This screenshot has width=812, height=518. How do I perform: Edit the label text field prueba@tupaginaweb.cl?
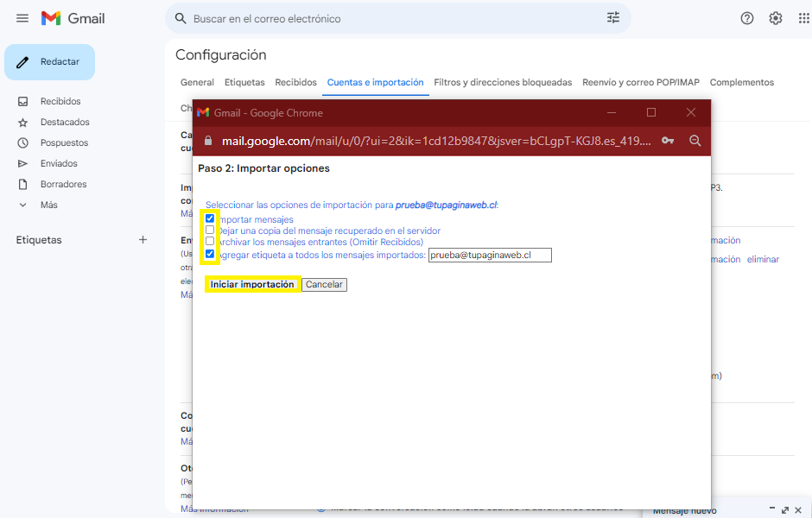[x=489, y=255]
